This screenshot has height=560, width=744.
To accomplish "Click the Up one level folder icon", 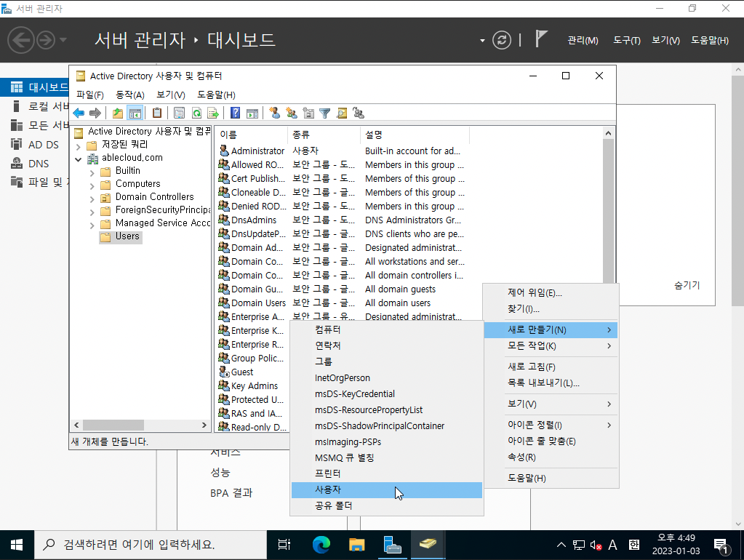I will pos(118,113).
